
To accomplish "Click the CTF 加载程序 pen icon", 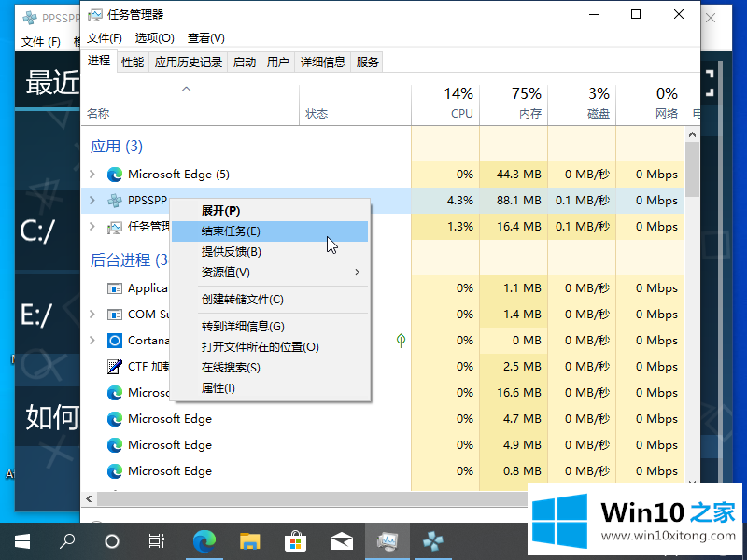I will click(115, 366).
